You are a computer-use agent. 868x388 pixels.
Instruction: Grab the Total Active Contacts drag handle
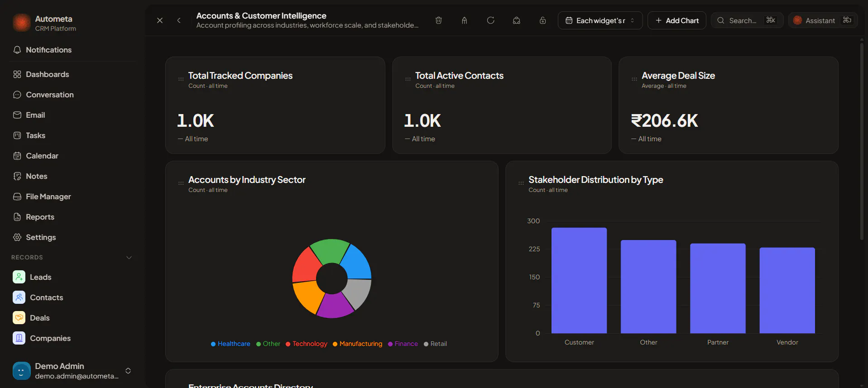408,79
